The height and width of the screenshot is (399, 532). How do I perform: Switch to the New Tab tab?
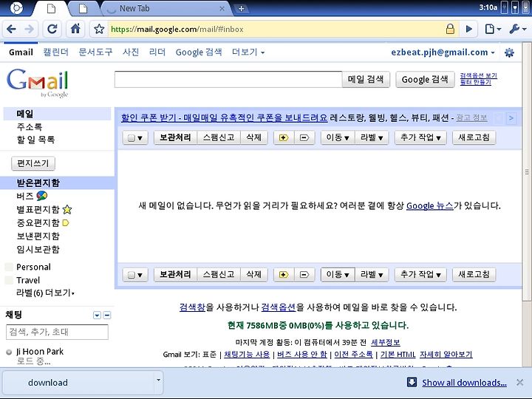click(166, 8)
